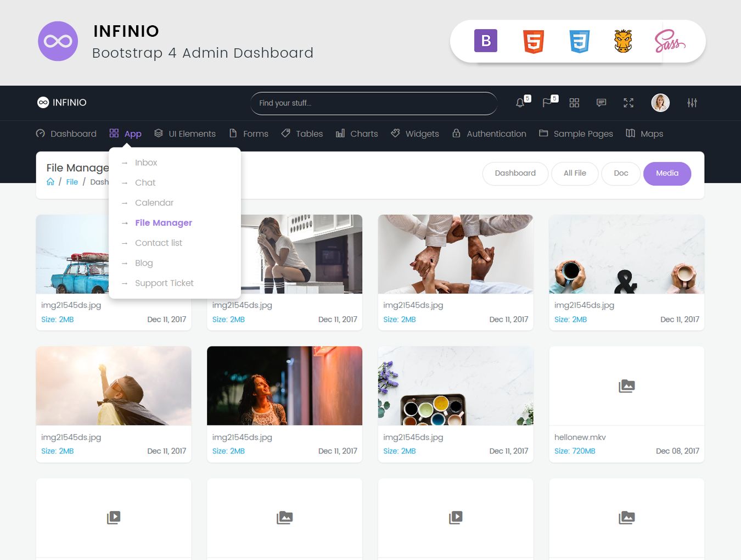Open the paint palette flowers thumbnail

456,386
